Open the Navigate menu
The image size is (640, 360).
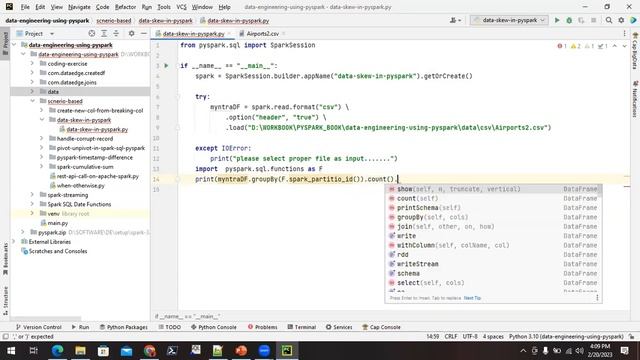click(79, 7)
